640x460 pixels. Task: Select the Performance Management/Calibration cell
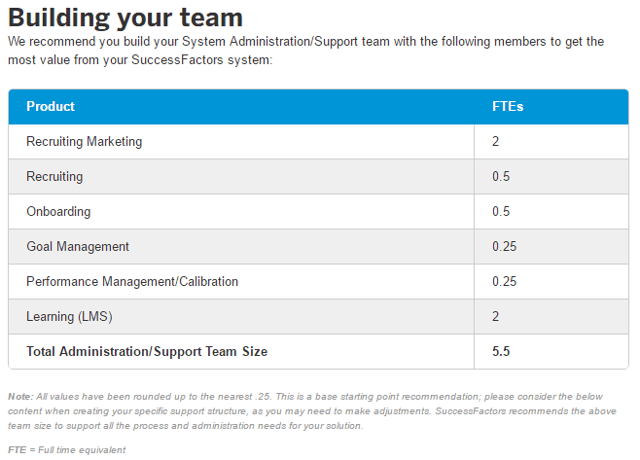132,282
